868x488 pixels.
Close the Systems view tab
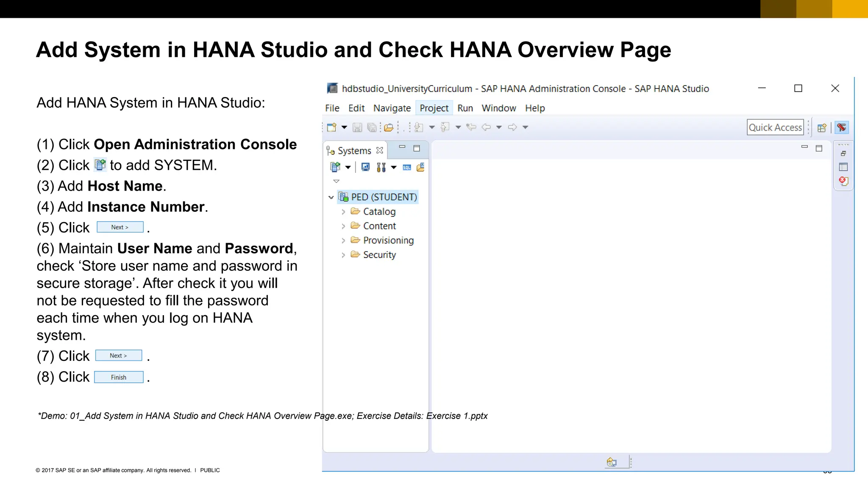click(380, 150)
